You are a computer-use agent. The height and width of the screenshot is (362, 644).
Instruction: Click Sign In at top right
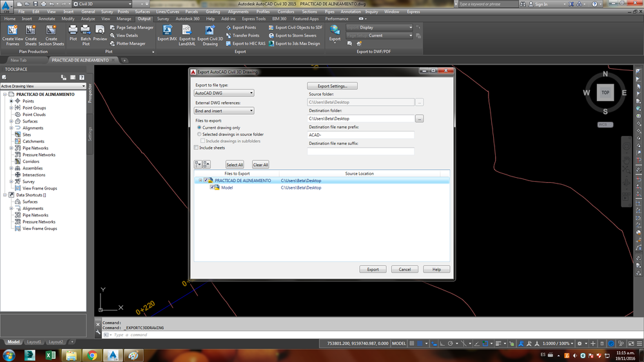tap(541, 4)
